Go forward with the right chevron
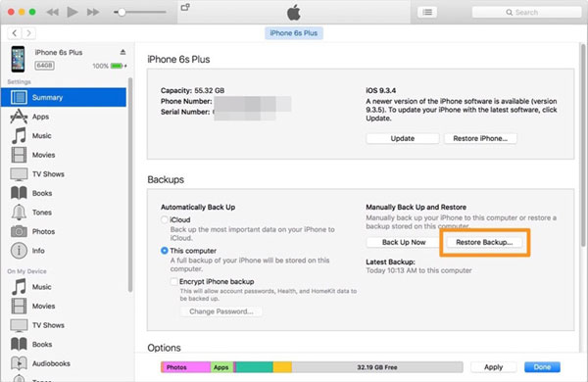The height and width of the screenshot is (382, 588). (28, 33)
